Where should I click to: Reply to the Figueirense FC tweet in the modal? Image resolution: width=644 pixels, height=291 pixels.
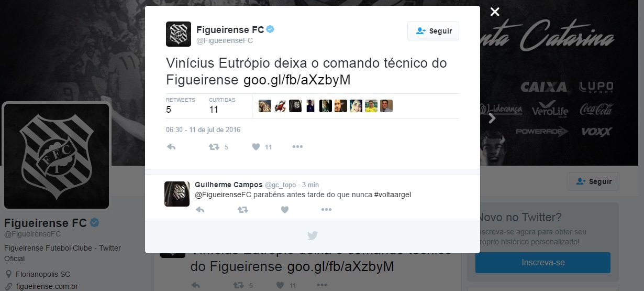171,147
